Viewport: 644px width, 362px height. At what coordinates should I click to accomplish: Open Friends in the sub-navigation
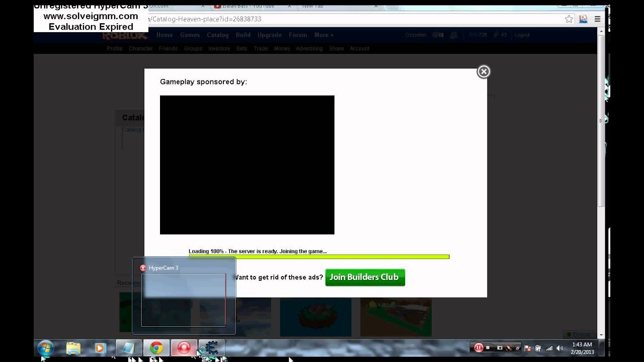[168, 49]
